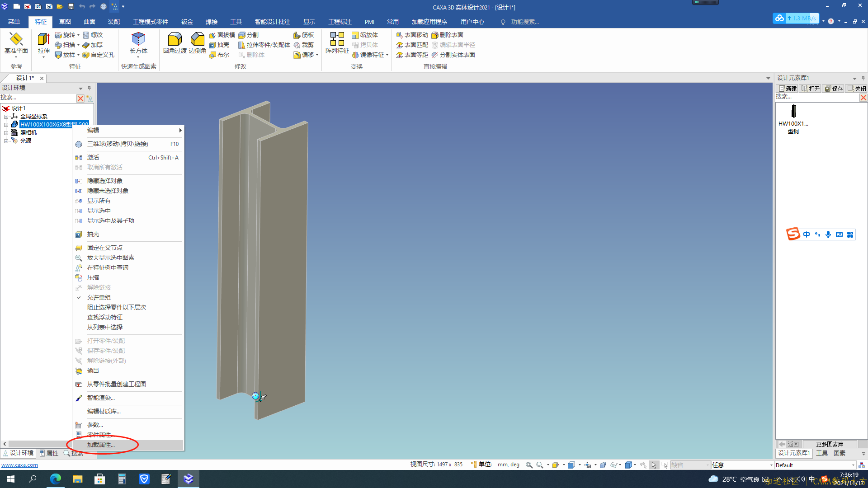Screen dimensions: 868x488
Task: Expand the 全局坐标系 tree node
Action: pyautogui.click(x=6, y=116)
